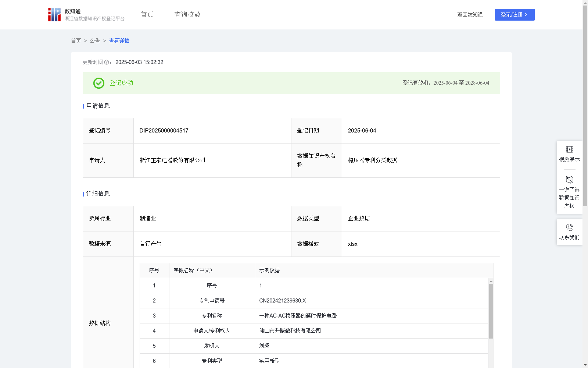The width and height of the screenshot is (588, 368).
Task: Select 实用新型 patent type value
Action: point(269,361)
